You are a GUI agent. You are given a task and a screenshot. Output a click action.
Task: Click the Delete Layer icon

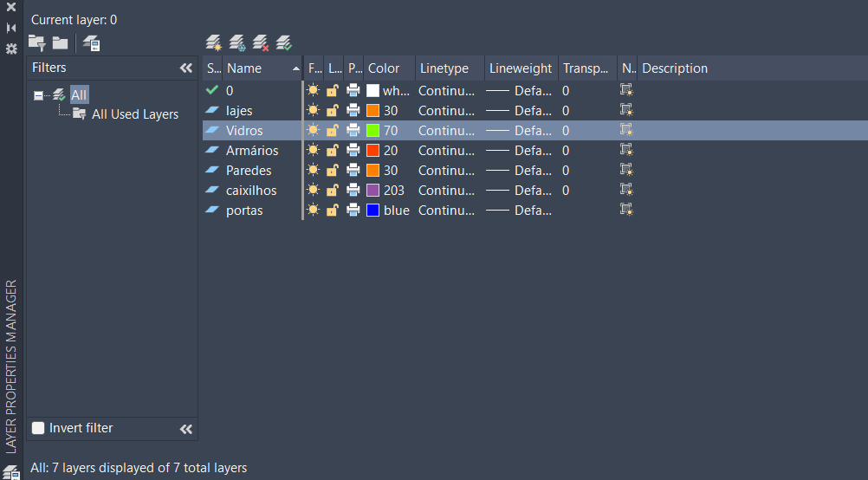click(260, 42)
